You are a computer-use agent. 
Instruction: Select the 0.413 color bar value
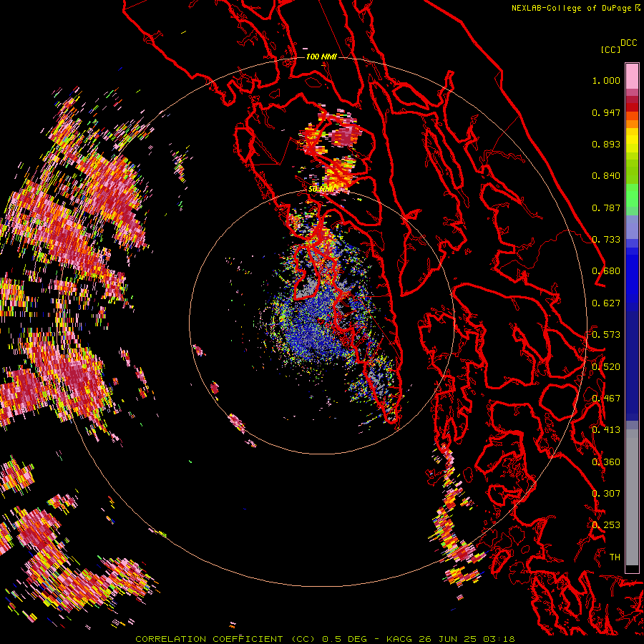(x=606, y=430)
